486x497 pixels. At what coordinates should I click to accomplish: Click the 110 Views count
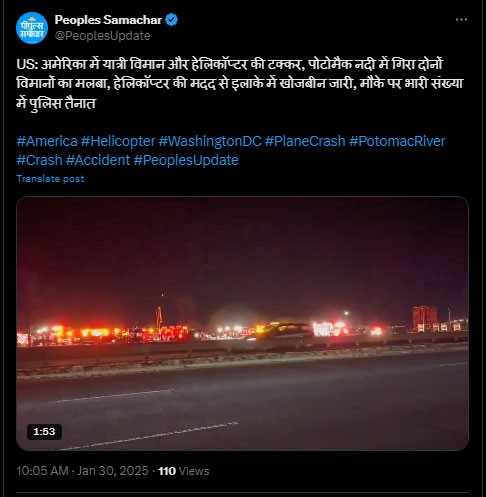[x=184, y=471]
